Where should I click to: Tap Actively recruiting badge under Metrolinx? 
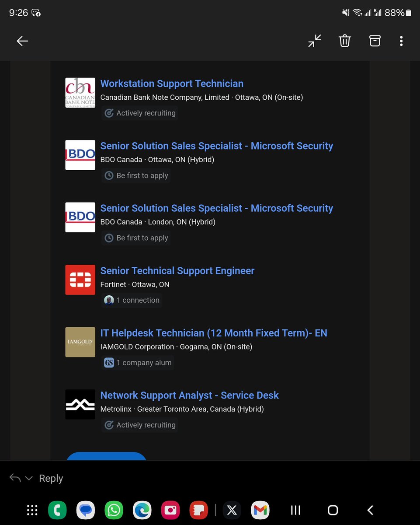click(x=140, y=425)
